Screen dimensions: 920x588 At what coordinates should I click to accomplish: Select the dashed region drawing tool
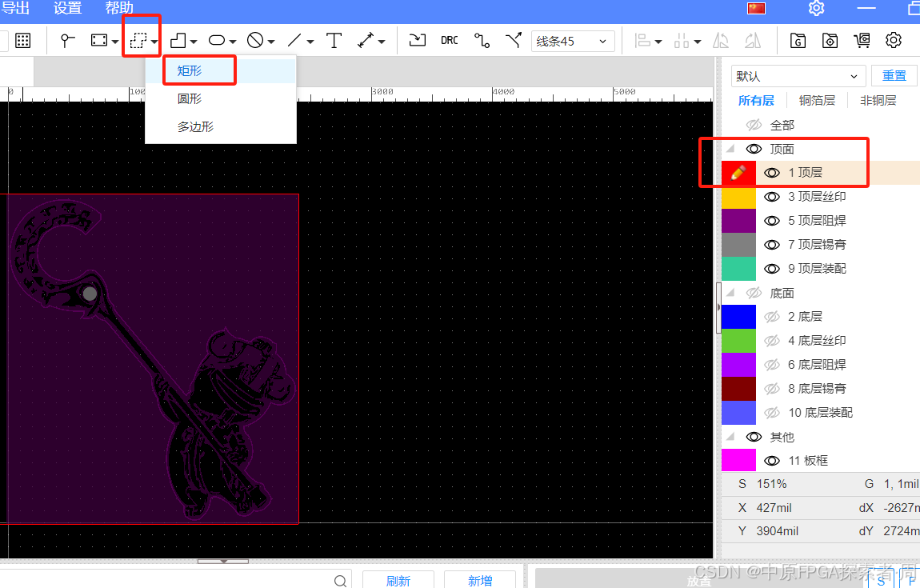click(x=138, y=41)
